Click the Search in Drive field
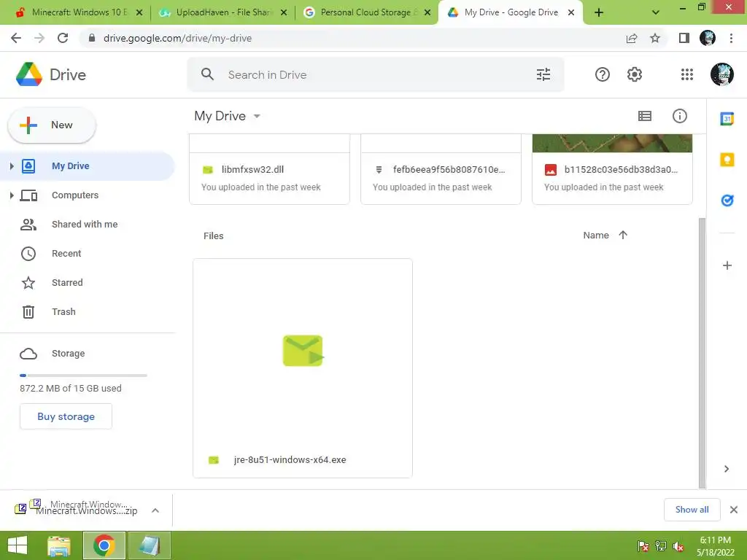 click(376, 74)
